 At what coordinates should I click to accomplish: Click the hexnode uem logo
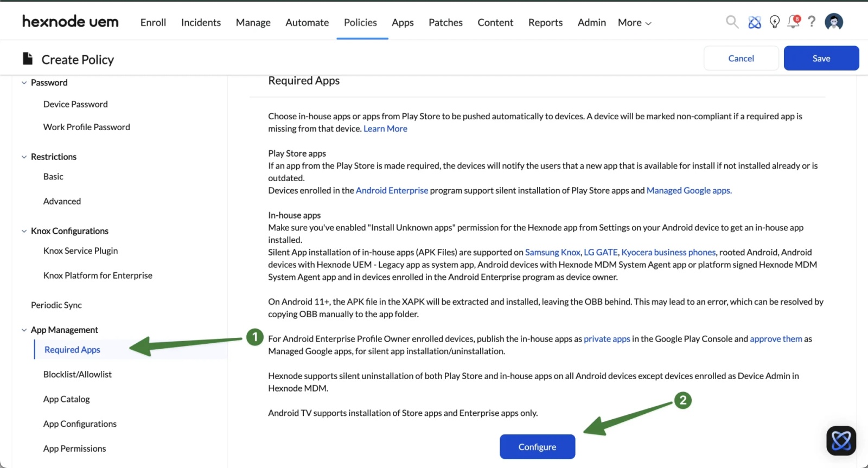click(71, 22)
